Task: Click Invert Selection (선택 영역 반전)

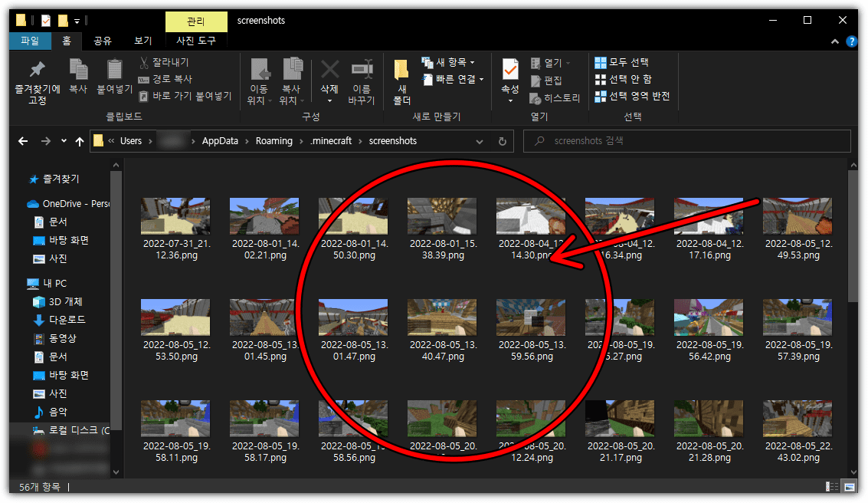Action: pos(632,97)
